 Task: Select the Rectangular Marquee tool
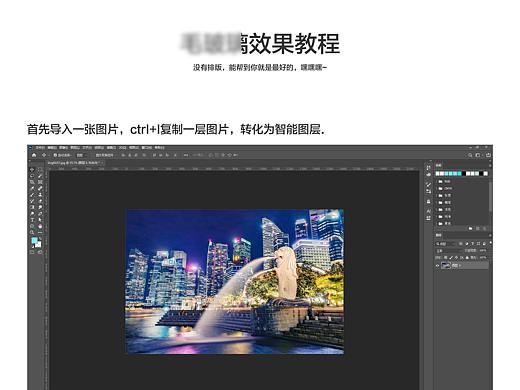[x=40, y=170]
